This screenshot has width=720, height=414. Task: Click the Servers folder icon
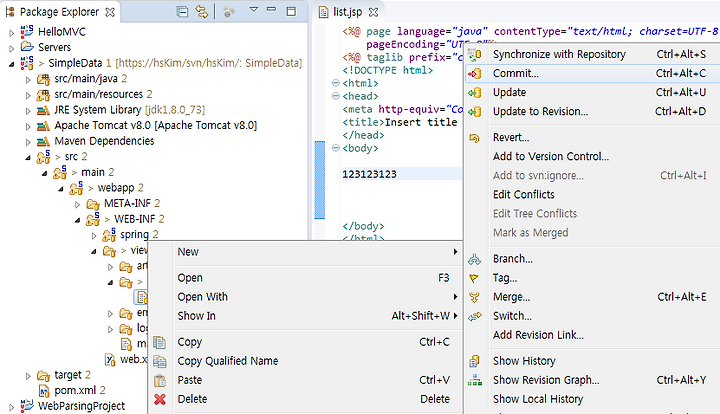point(27,47)
